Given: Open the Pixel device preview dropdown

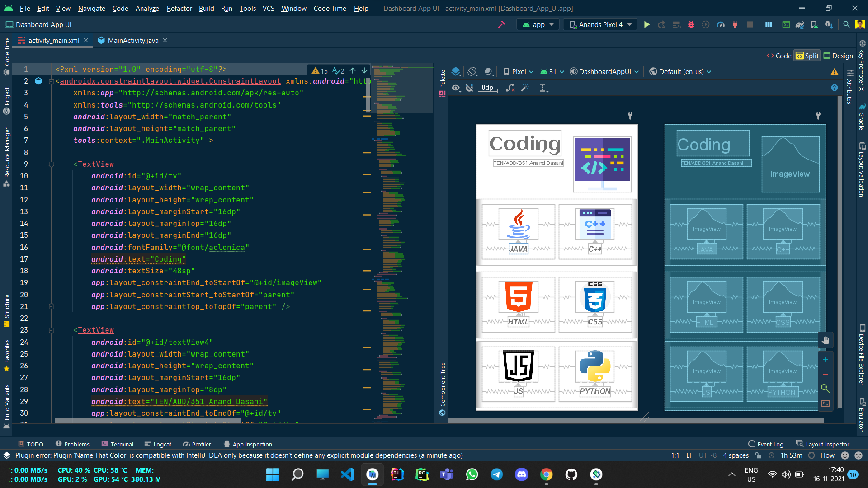Looking at the screenshot, I should pyautogui.click(x=519, y=71).
